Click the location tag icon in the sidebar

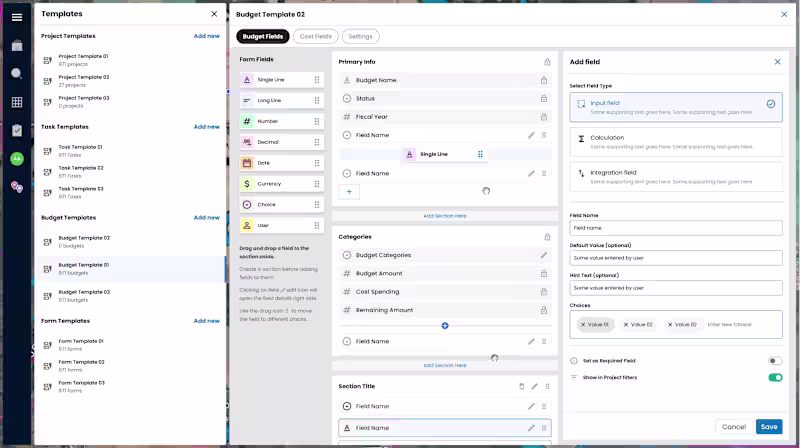[17, 187]
